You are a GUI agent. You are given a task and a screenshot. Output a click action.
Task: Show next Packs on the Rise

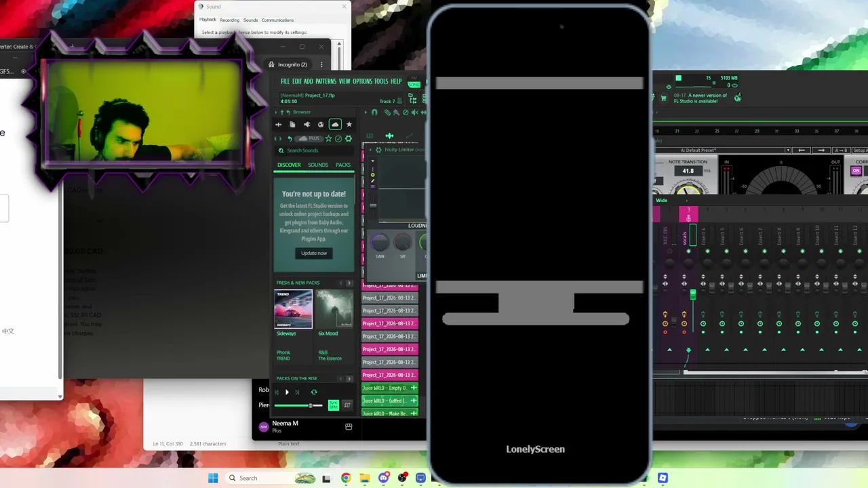click(349, 378)
